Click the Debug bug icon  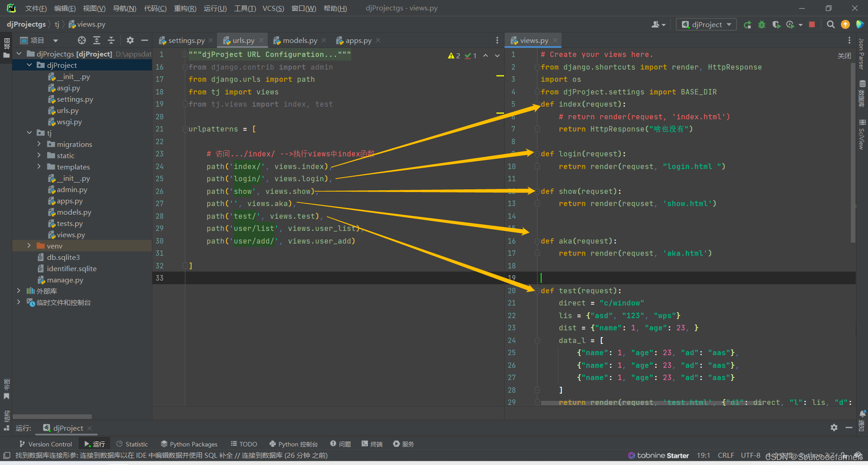coord(762,24)
